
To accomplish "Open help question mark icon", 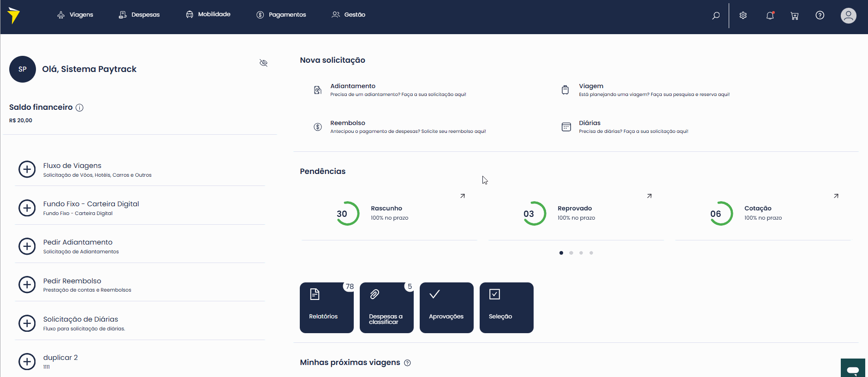I will (820, 15).
